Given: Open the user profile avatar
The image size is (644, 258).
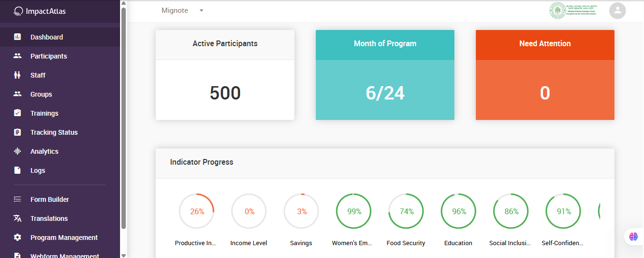Looking at the screenshot, I should [x=617, y=11].
